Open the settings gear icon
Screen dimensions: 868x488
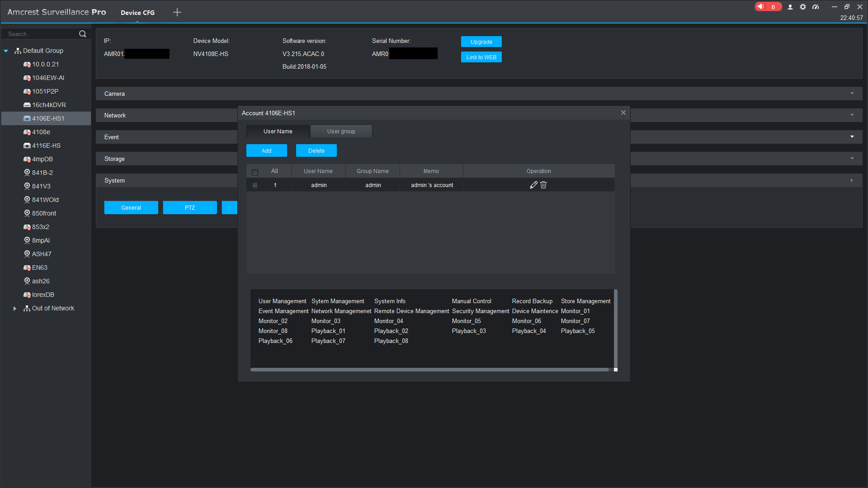click(x=803, y=7)
